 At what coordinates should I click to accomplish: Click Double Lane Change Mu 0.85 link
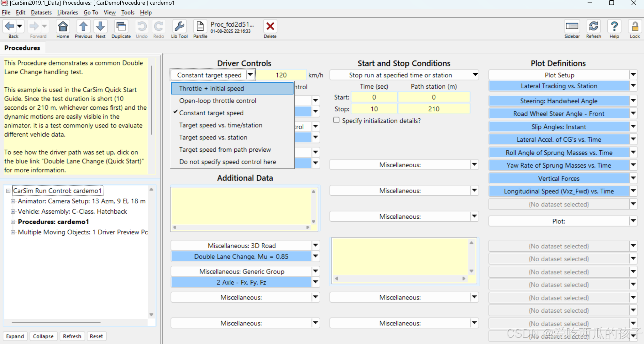(241, 257)
